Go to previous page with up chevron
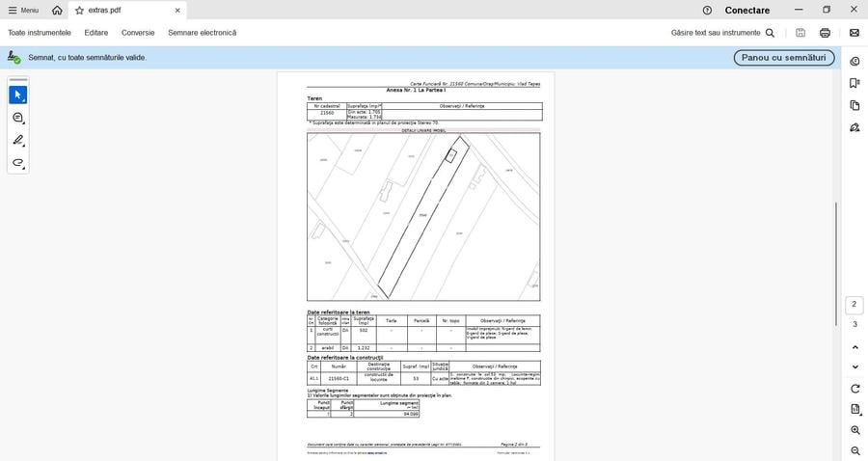868x461 pixels. pos(854,347)
